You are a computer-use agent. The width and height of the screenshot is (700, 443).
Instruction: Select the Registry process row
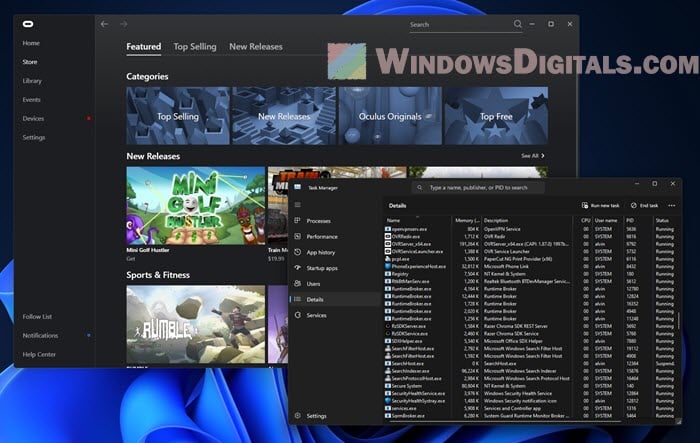[x=530, y=274]
